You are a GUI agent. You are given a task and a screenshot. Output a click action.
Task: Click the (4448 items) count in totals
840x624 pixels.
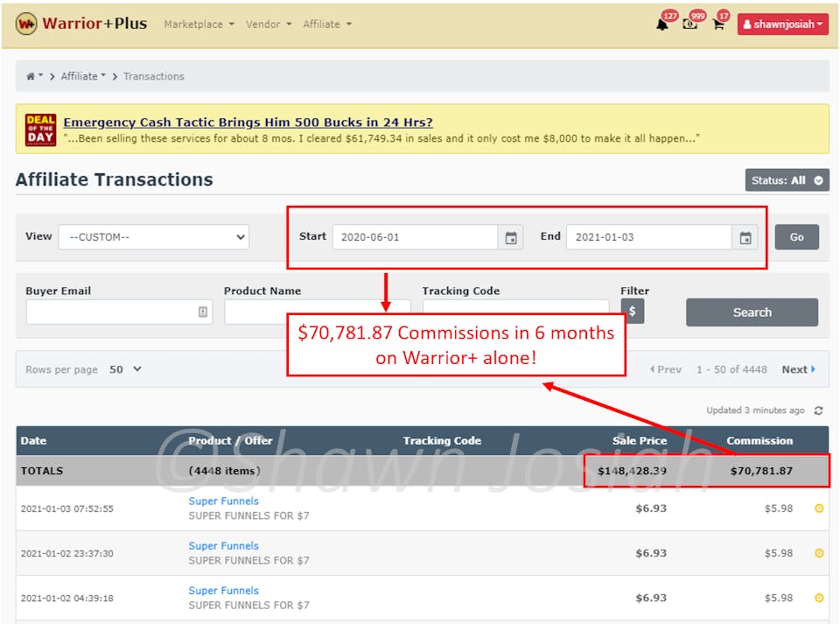[x=225, y=471]
